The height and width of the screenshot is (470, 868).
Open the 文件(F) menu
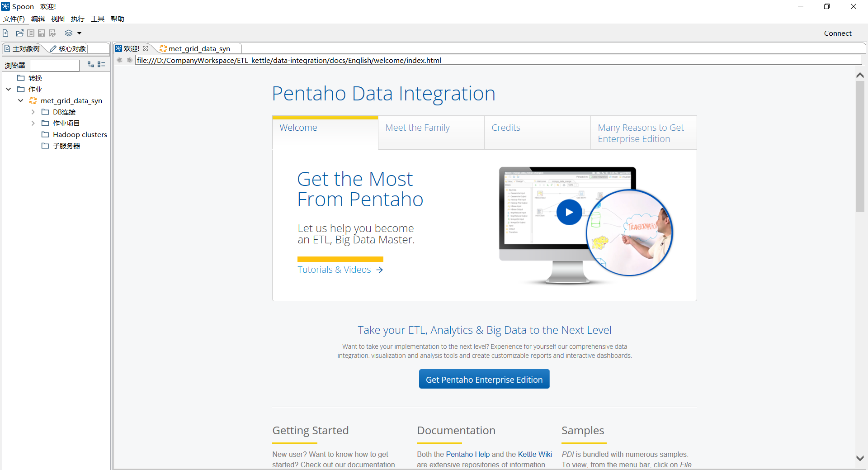(14, 19)
